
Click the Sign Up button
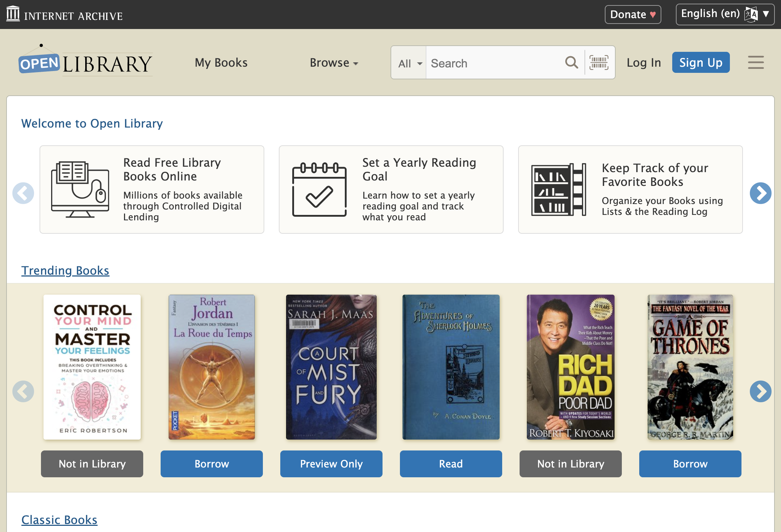[x=701, y=62]
